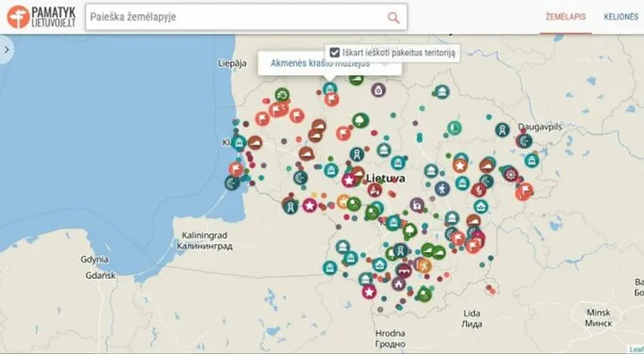Viewport: 644px width, 354px height.
Task: Click the flag marker on the Curonian Spit
Action: click(236, 169)
